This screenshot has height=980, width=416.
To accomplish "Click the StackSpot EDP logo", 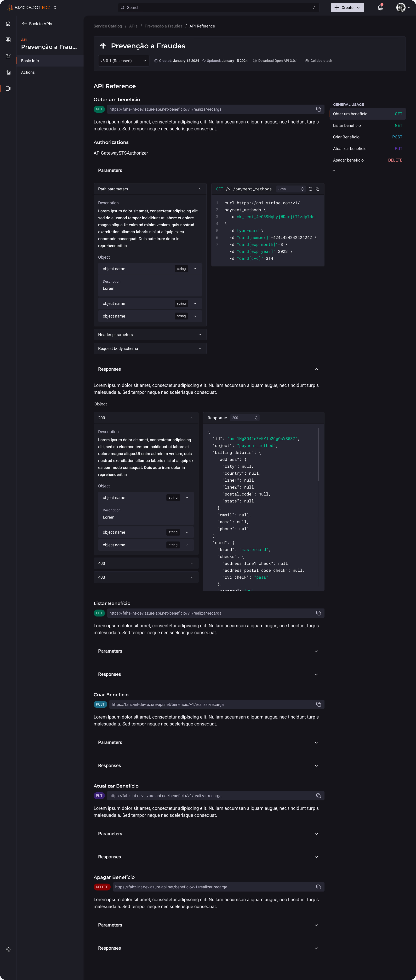I will coord(29,8).
